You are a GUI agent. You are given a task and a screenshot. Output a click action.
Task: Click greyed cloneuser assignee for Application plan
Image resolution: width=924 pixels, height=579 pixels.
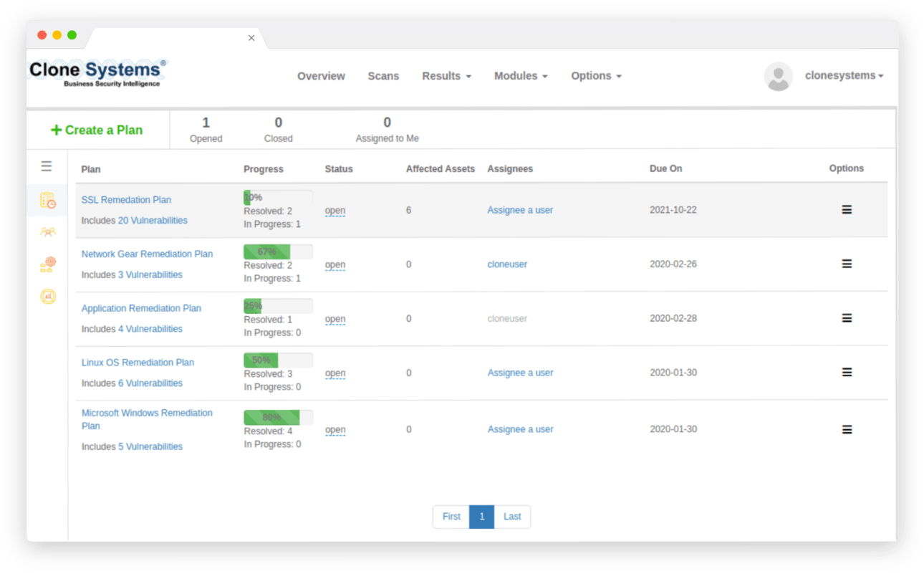point(507,318)
